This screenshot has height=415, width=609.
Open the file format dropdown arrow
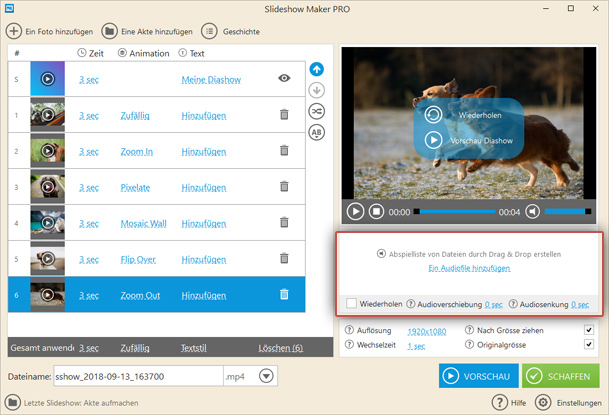click(266, 376)
